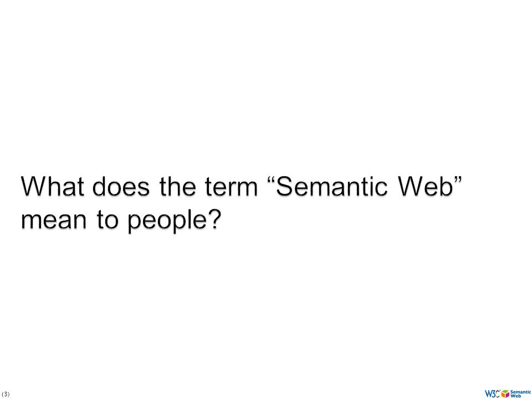Click the blue 'Web' text under 'Semantic' in logo

click(x=516, y=396)
